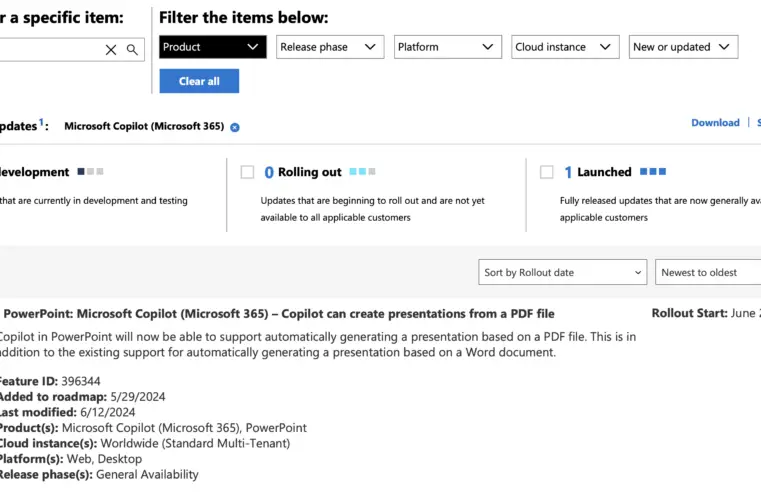Open the Sort by Rollout date dropdown
761x492 pixels.
tap(564, 272)
